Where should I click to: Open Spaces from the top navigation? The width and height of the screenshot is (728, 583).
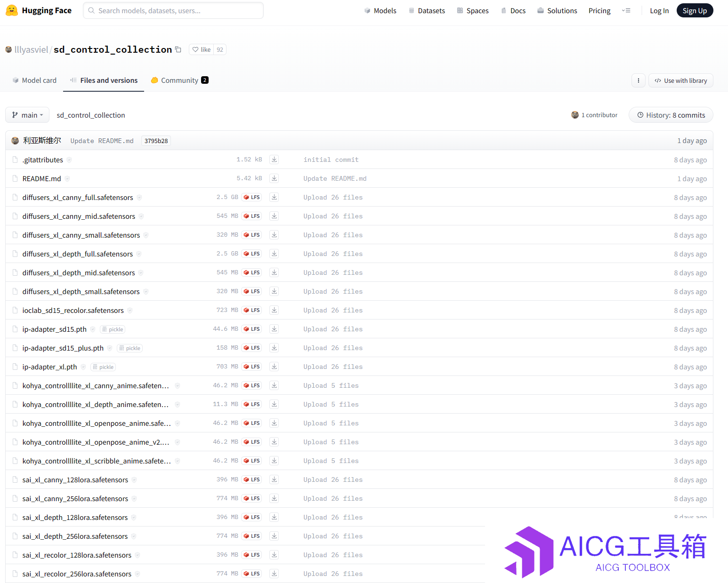tap(473, 10)
